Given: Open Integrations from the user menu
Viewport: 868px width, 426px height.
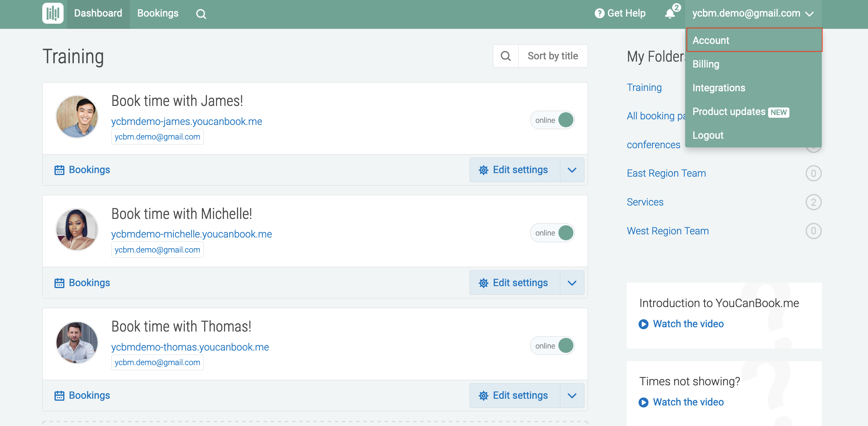Looking at the screenshot, I should pyautogui.click(x=754, y=88).
